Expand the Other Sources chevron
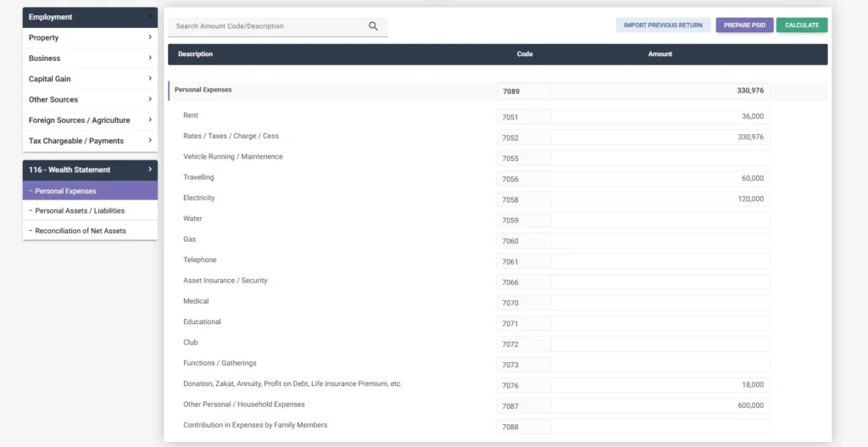This screenshot has width=868, height=447. click(x=150, y=99)
